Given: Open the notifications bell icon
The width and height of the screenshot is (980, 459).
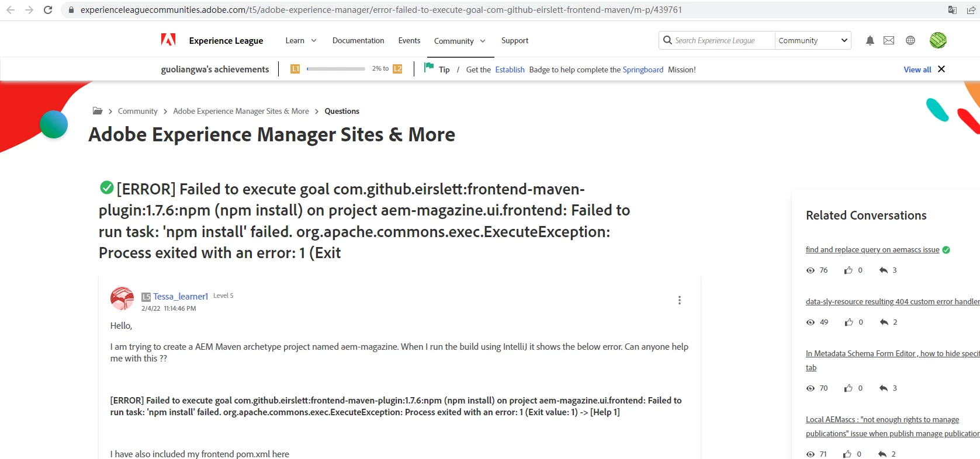Looking at the screenshot, I should coord(870,40).
